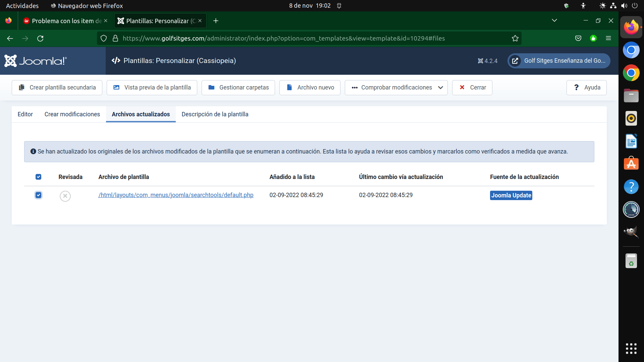The height and width of the screenshot is (362, 644).
Task: Show all applications grid
Action: (x=631, y=349)
